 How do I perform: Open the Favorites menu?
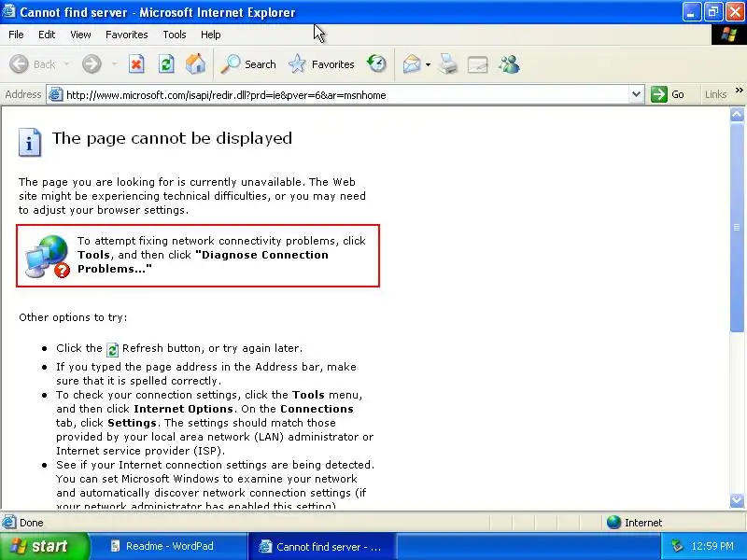click(127, 35)
